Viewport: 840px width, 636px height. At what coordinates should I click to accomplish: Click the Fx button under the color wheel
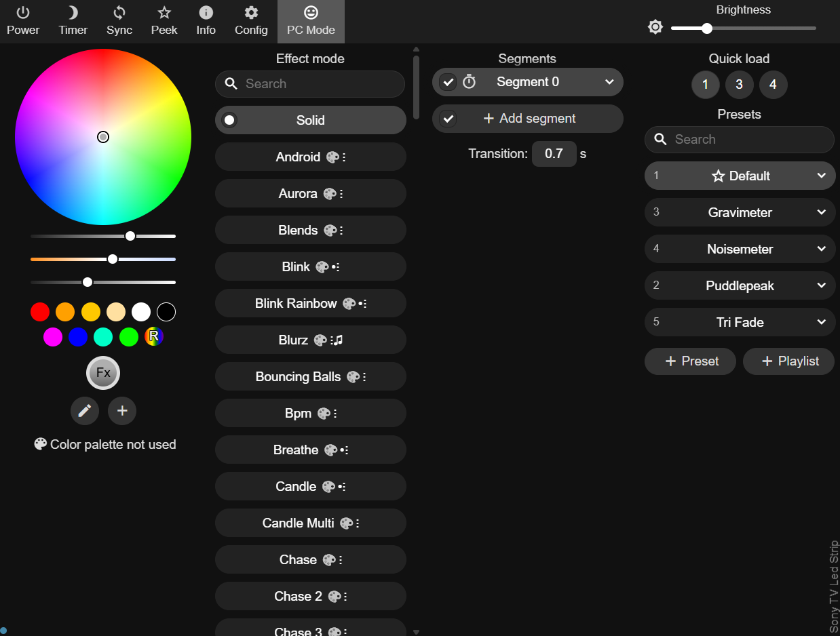102,372
